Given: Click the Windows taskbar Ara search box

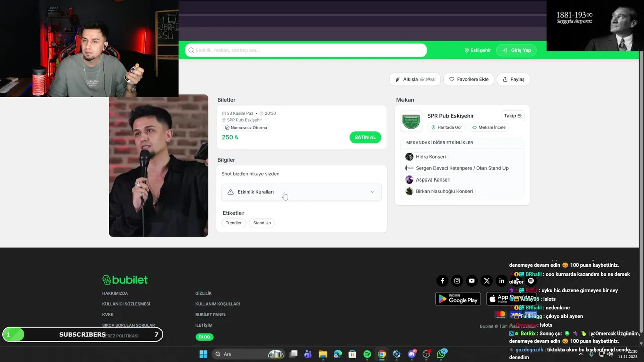Looking at the screenshot, I should 248,354.
